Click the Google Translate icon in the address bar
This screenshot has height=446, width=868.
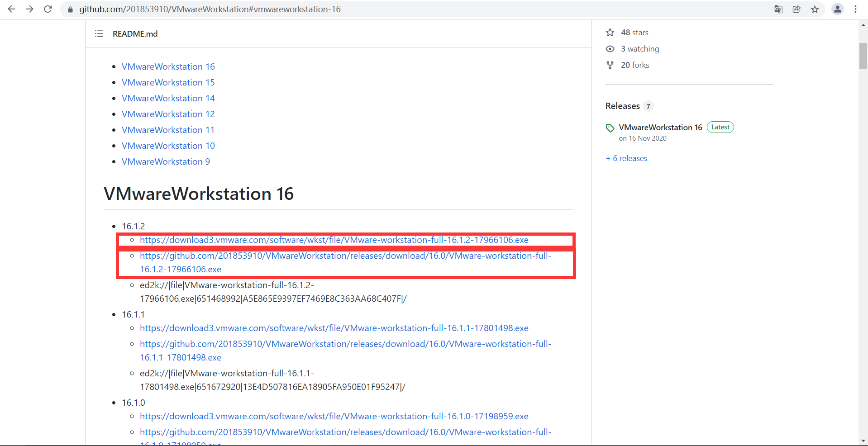(x=778, y=9)
